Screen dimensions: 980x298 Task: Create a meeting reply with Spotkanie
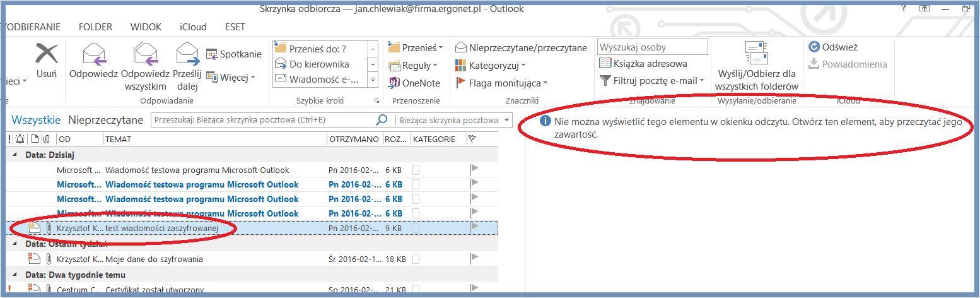[x=233, y=54]
